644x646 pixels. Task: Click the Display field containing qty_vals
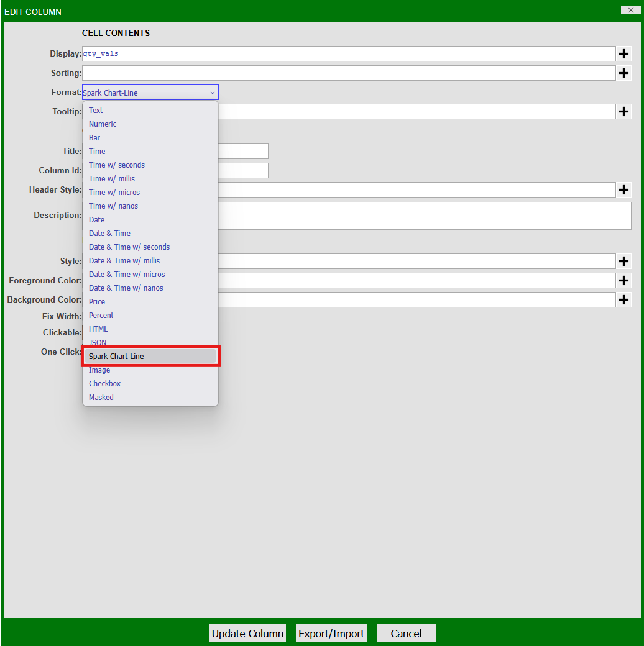click(x=348, y=54)
